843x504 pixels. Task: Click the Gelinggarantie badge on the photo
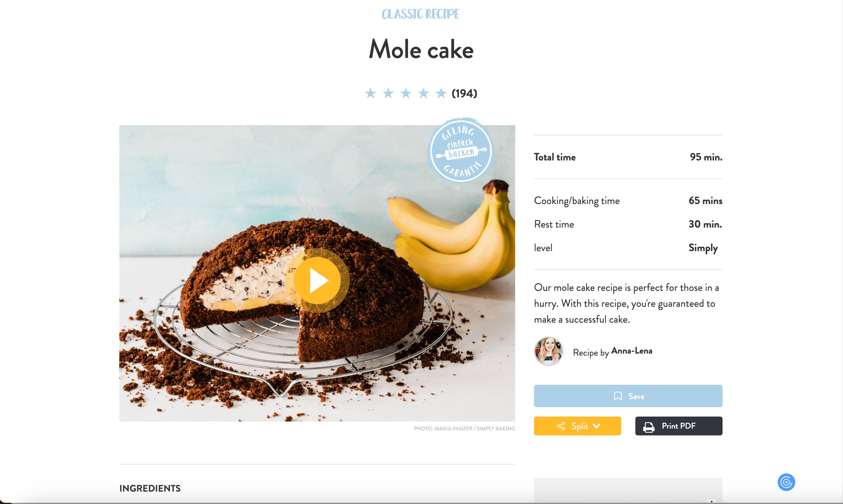coord(460,150)
